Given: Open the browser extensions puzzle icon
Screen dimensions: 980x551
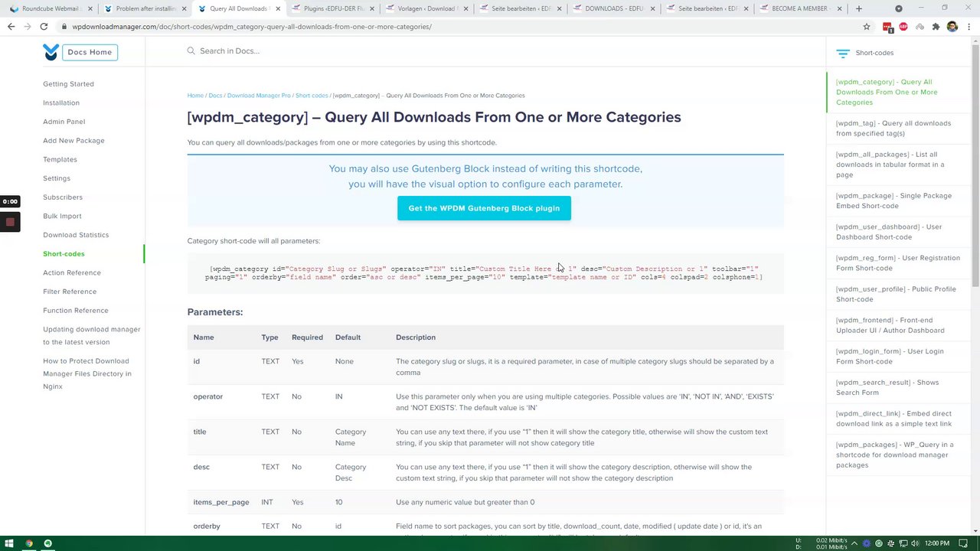Looking at the screenshot, I should point(936,26).
